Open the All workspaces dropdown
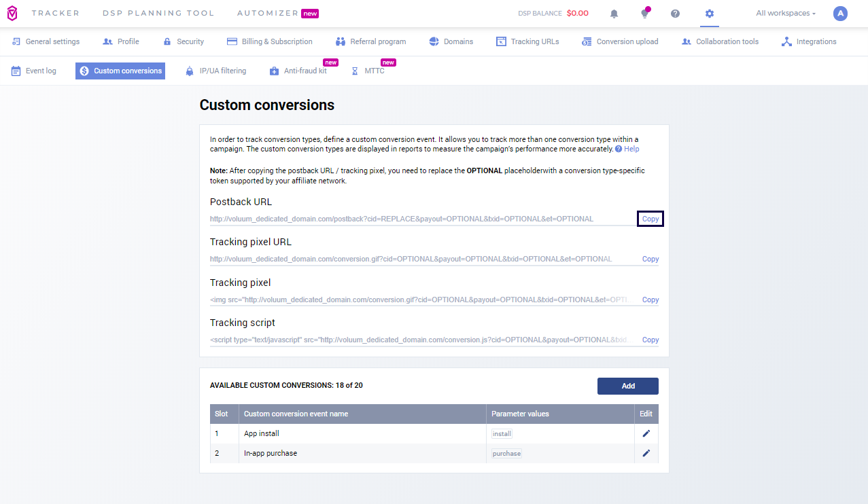The width and height of the screenshot is (868, 504). click(785, 13)
